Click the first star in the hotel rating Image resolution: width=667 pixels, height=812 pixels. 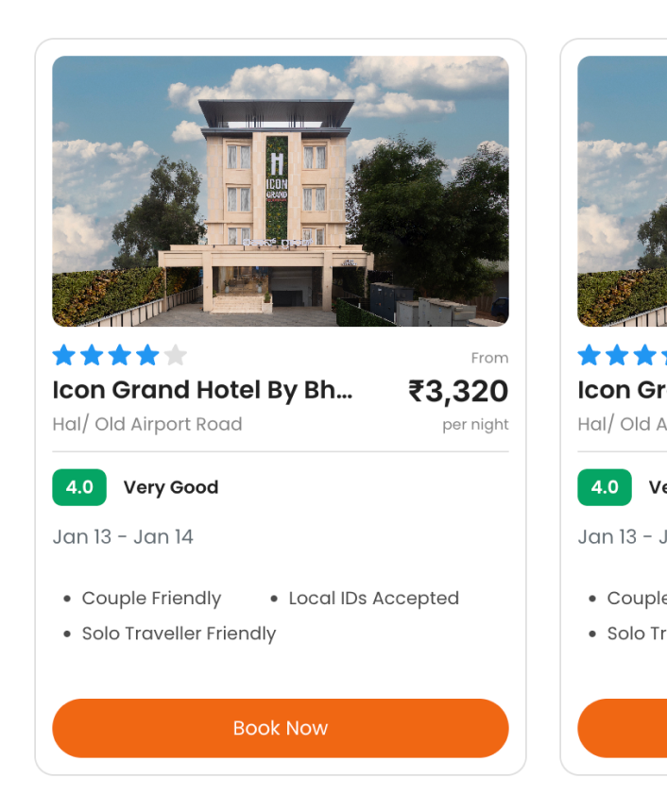[x=62, y=355]
